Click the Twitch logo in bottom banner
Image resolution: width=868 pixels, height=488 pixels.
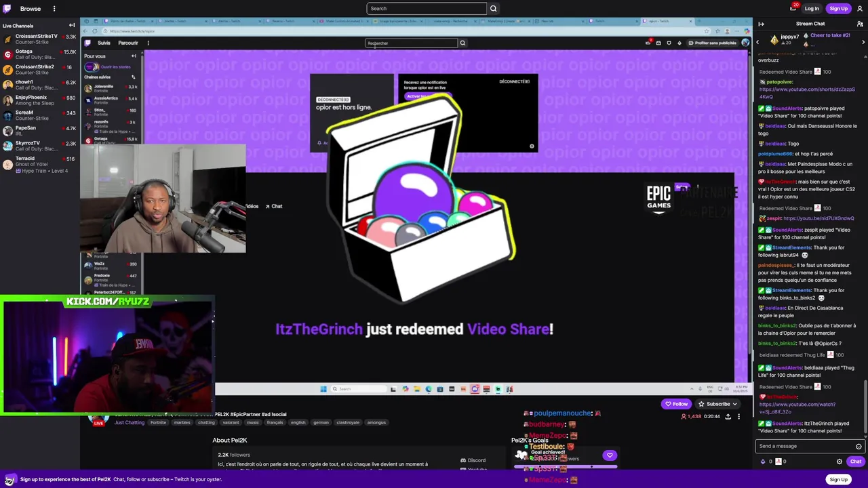tap(9, 479)
